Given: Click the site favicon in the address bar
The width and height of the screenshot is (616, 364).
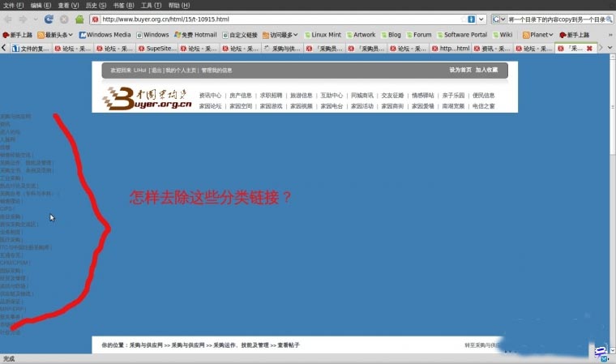Looking at the screenshot, I should pos(95,19).
